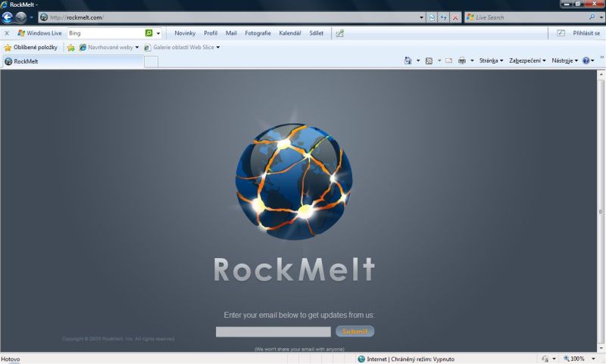Viewport: 606px width, 364px height.
Task: Open Mail in Windows Live toolbar
Action: (x=231, y=33)
